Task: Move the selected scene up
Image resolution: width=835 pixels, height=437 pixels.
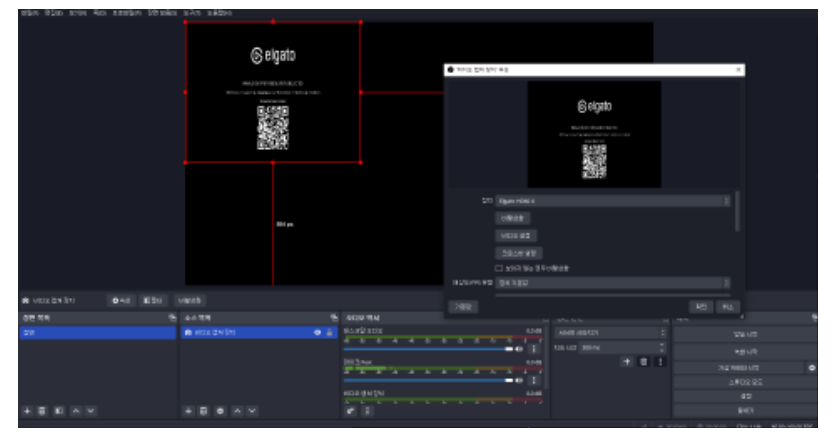Action: coord(76,411)
